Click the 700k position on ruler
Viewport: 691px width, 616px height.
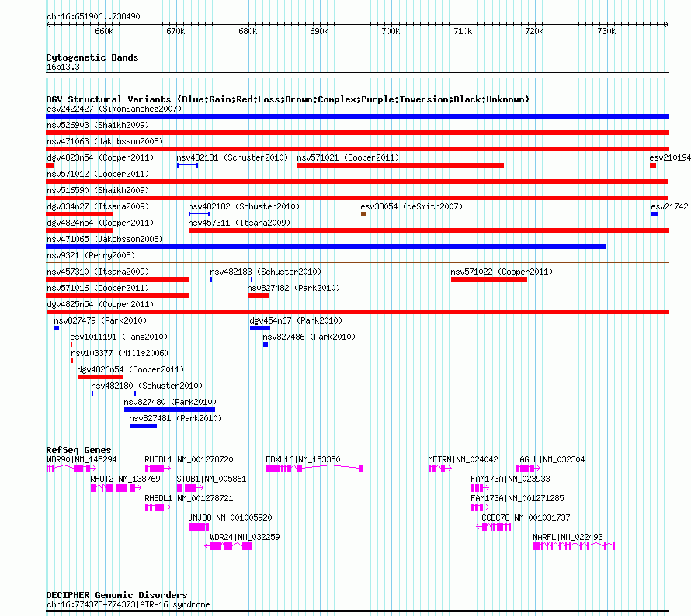pyautogui.click(x=391, y=31)
